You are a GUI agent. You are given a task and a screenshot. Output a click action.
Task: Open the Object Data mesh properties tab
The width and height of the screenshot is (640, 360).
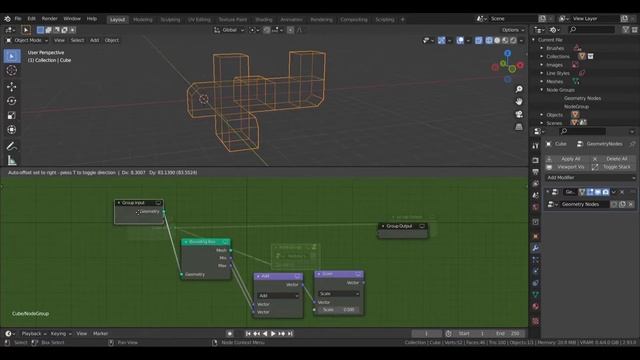click(536, 294)
